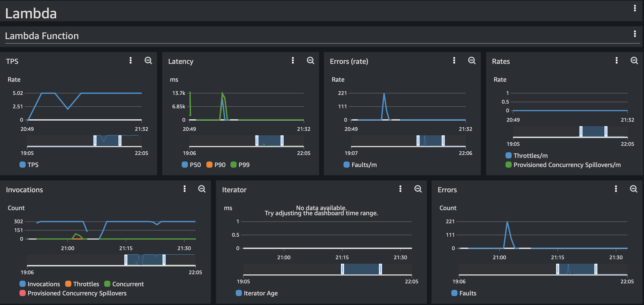Toggle the Faults legend in Errors count widget
Image resolution: width=644 pixels, height=305 pixels.
pyautogui.click(x=464, y=293)
